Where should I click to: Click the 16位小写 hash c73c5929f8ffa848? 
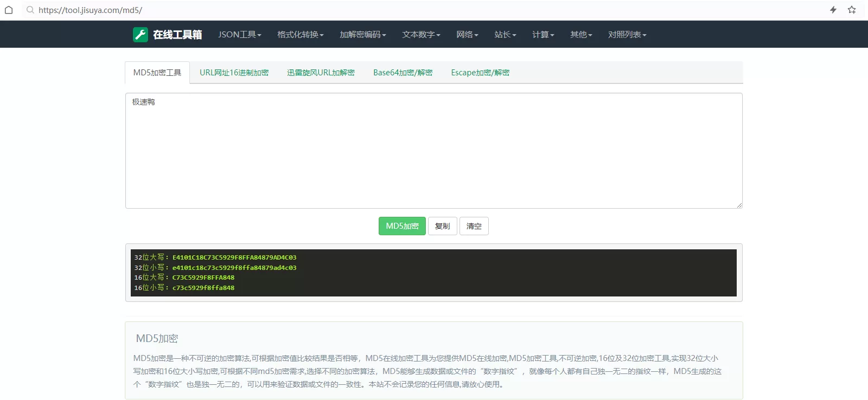click(203, 288)
